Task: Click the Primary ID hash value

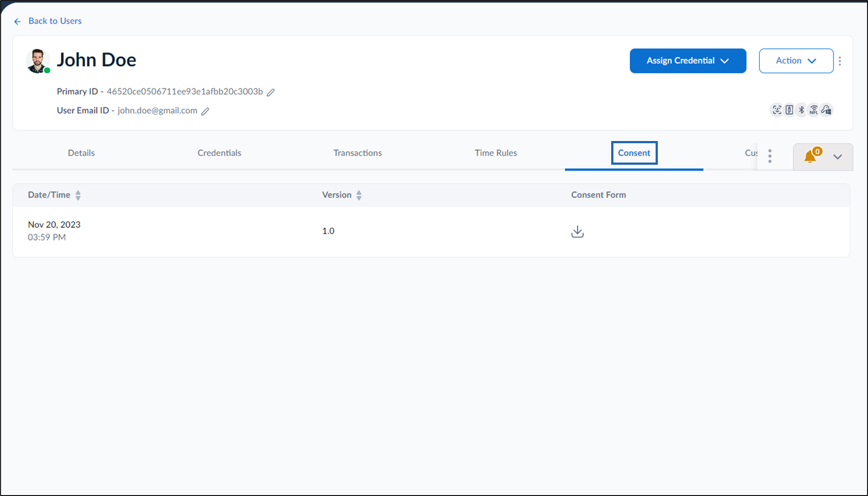Action: (185, 91)
